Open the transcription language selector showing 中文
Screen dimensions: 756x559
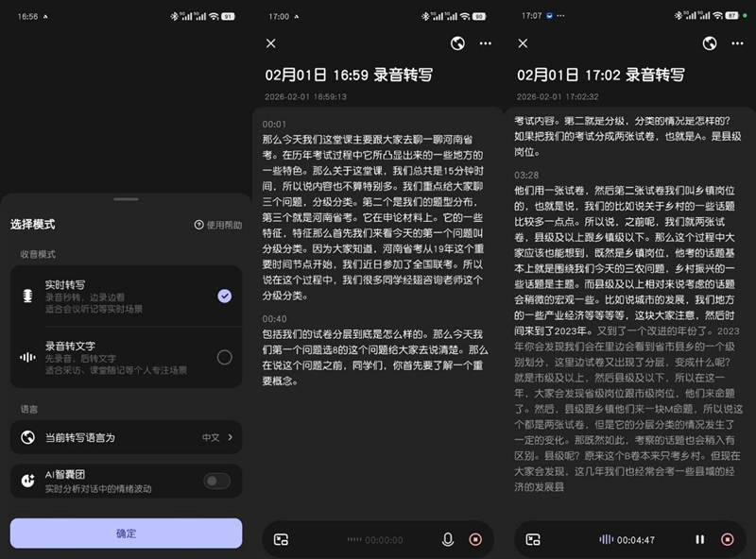tap(212, 436)
